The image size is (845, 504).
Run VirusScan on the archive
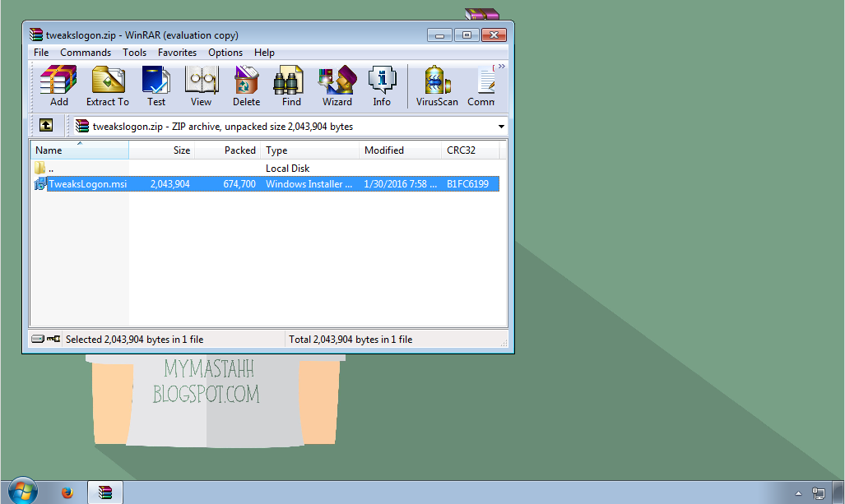coord(437,86)
